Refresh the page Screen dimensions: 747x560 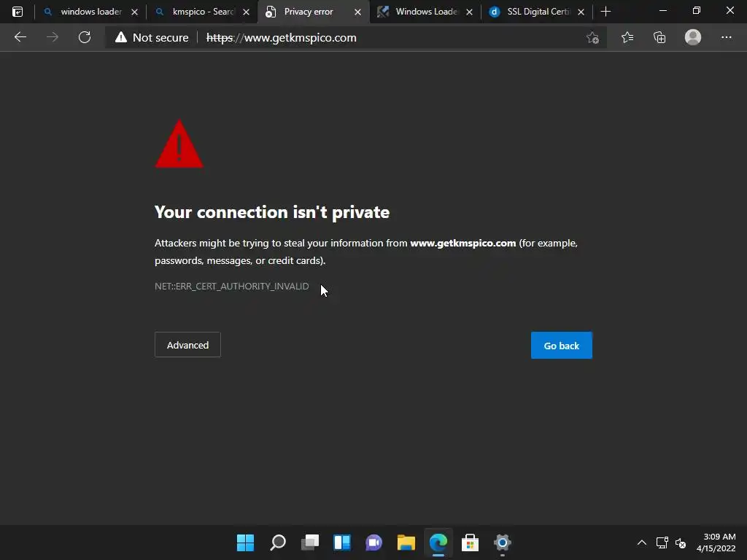(x=85, y=37)
